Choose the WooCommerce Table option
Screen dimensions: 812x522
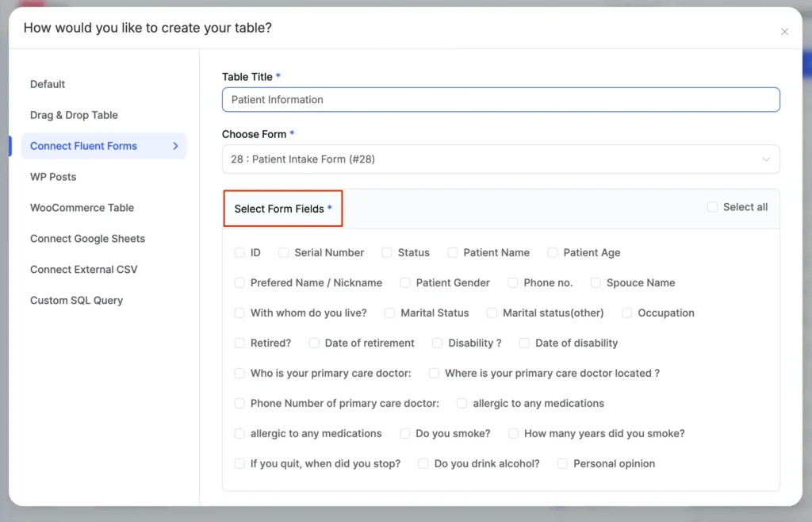point(82,208)
